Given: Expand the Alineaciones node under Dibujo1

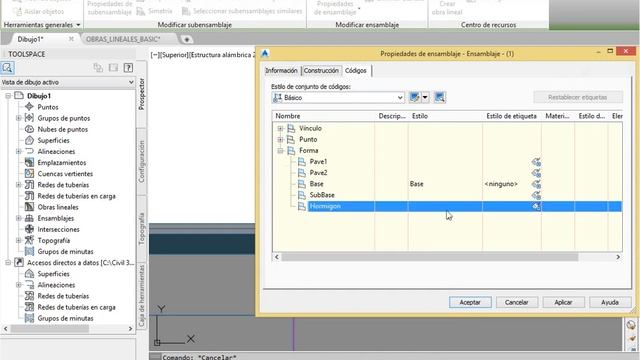Looking at the screenshot, I should coord(18,151).
